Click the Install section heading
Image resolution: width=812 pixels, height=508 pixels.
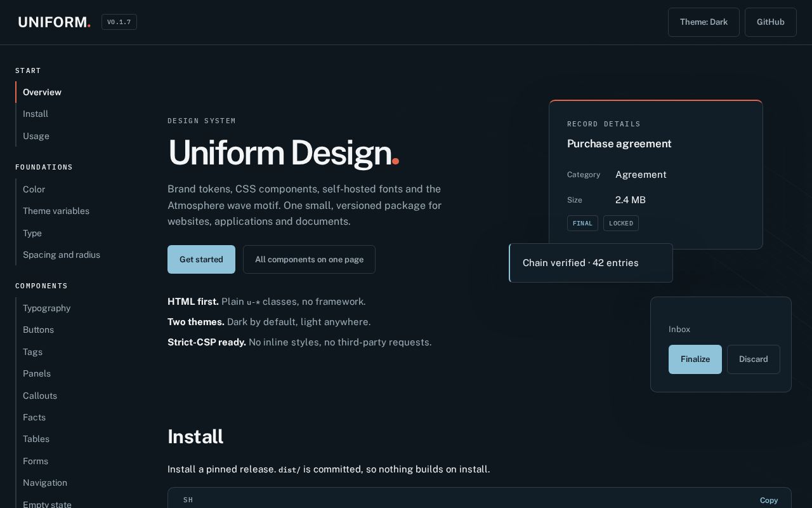[195, 437]
